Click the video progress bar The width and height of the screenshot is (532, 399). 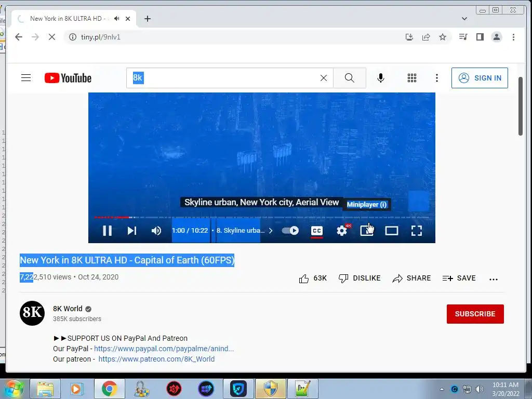pyautogui.click(x=262, y=217)
